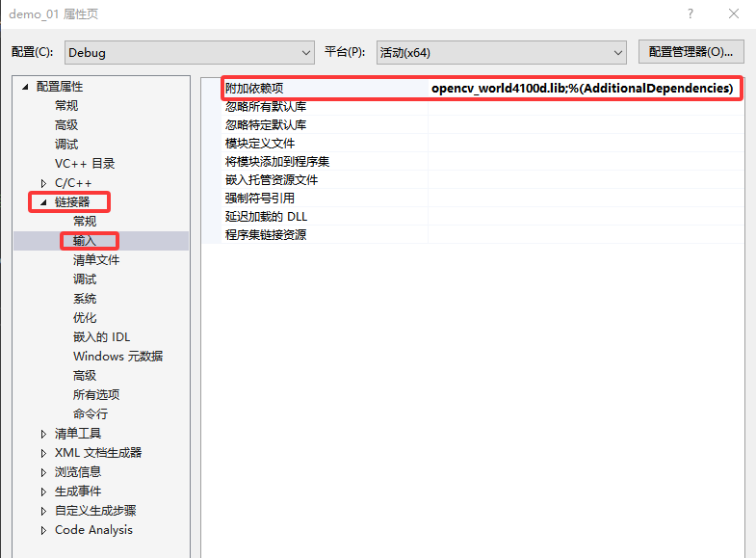Viewport: 756px width, 558px height.
Task: Select the 程序集链接资源 property
Action: (x=266, y=235)
